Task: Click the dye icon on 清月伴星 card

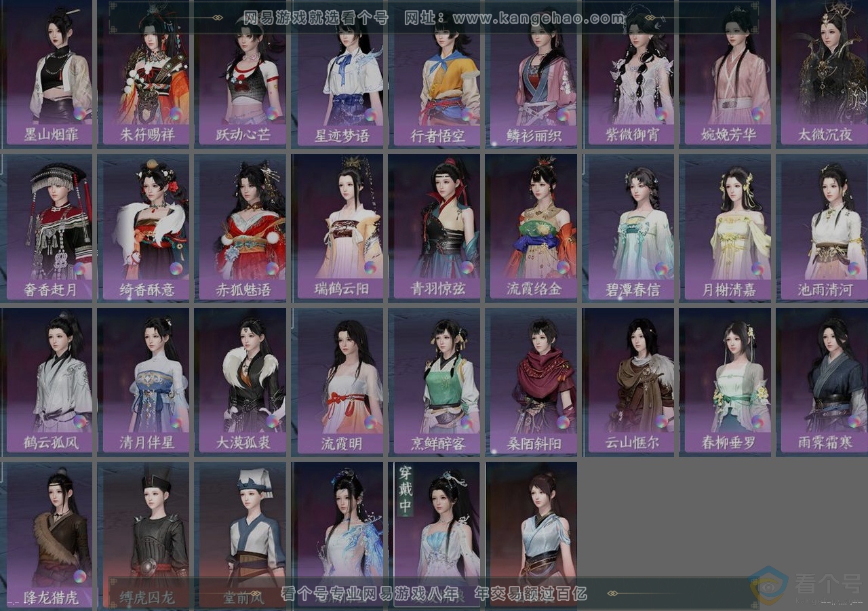Action: coord(176,422)
